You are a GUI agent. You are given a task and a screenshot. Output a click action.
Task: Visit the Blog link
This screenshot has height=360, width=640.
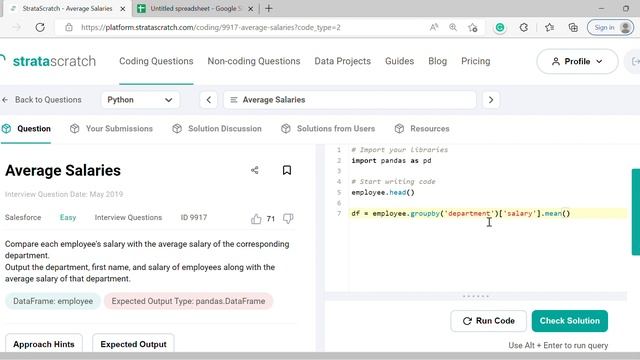(x=438, y=61)
